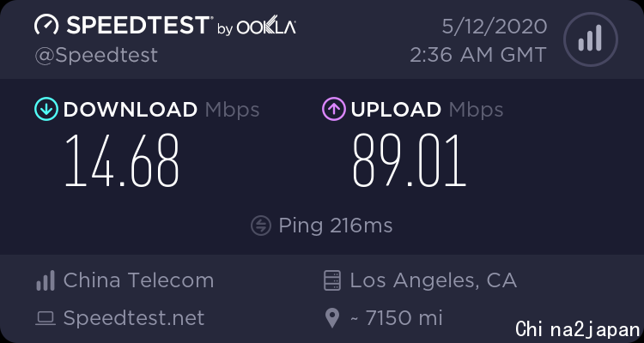Click the cyan download arrow icon

coord(46,109)
